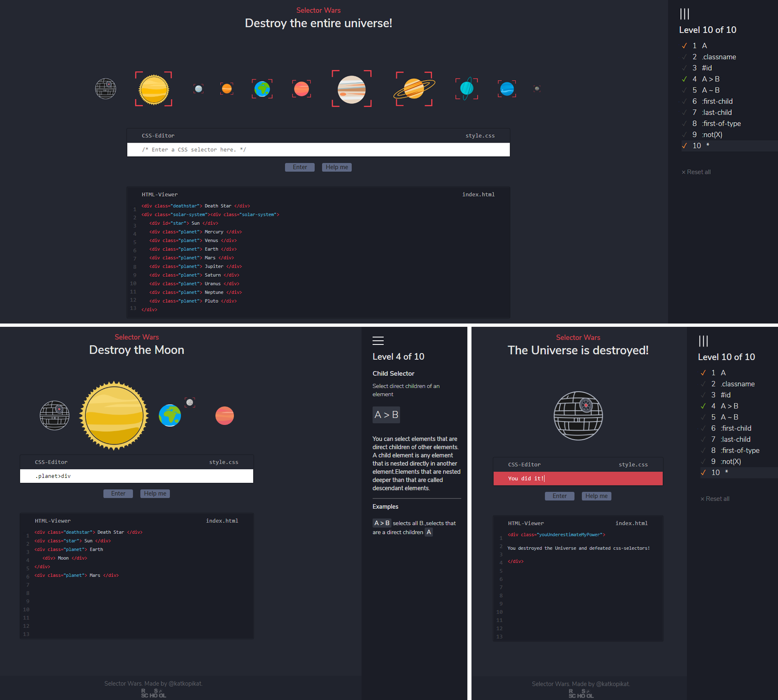Select the Mars planet in Destroy the Moon
Screen dimensions: 778x700
224,415
